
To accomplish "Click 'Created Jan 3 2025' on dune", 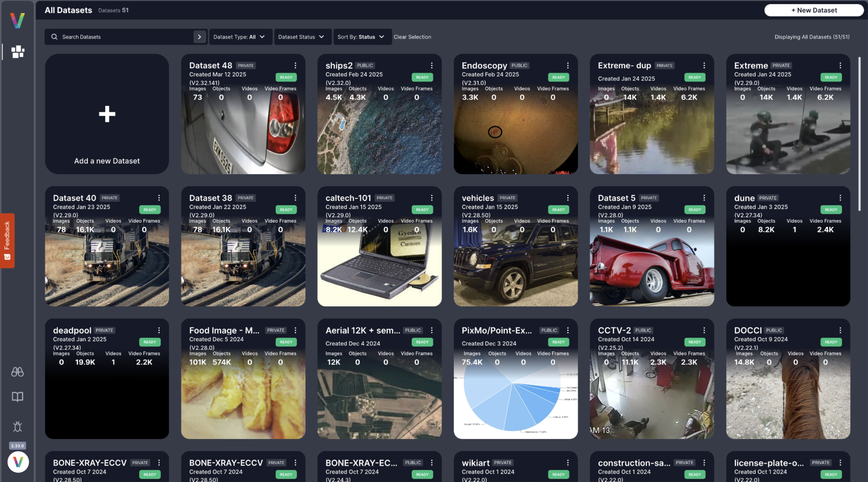I will coord(761,207).
